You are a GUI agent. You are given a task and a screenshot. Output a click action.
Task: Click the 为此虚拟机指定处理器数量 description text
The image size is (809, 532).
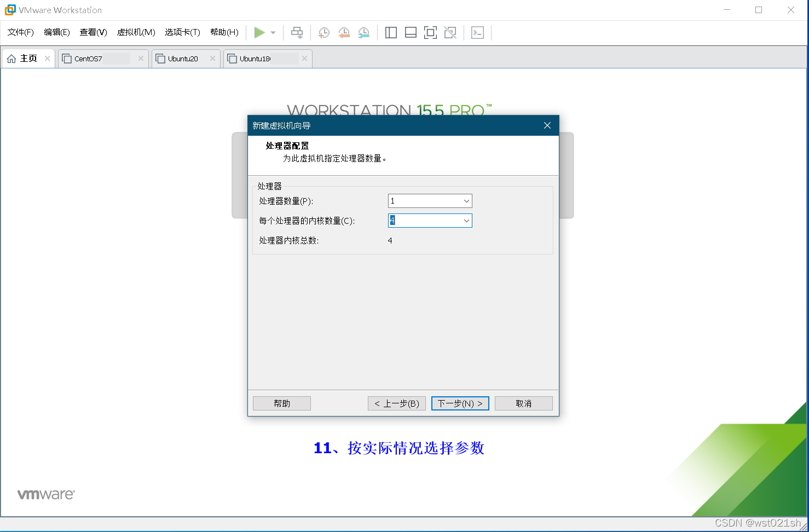tap(335, 158)
